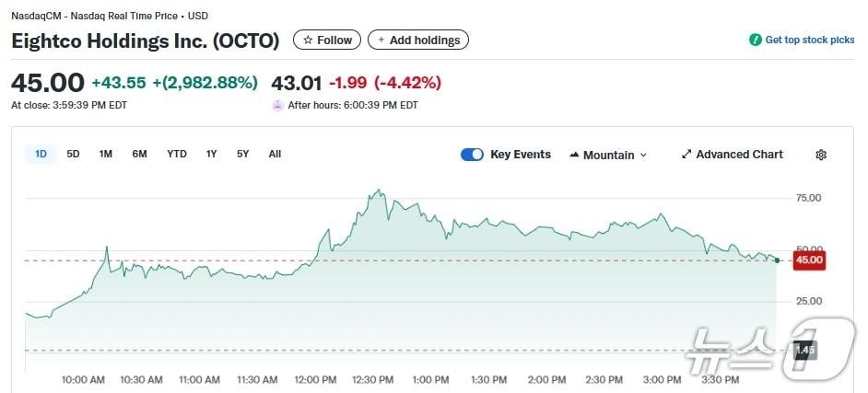
Task: Click the Advanced Chart expand arrows icon
Action: (x=686, y=155)
